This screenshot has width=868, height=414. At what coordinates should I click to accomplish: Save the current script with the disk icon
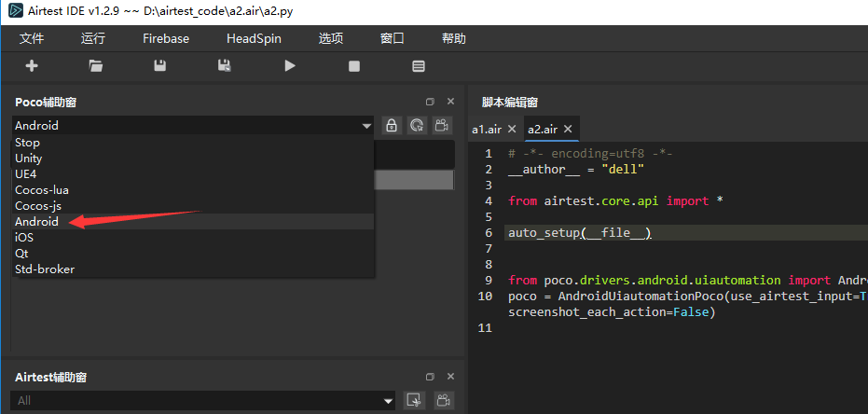(x=160, y=66)
